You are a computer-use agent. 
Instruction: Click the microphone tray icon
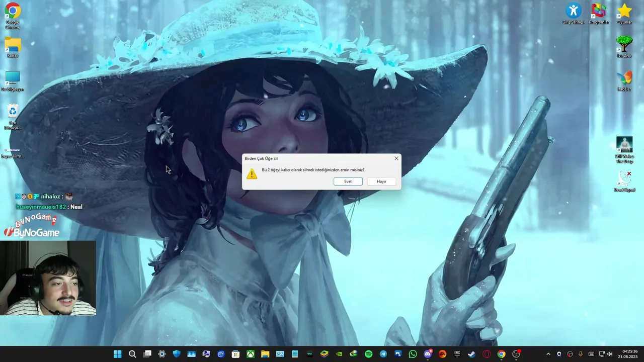click(580, 354)
